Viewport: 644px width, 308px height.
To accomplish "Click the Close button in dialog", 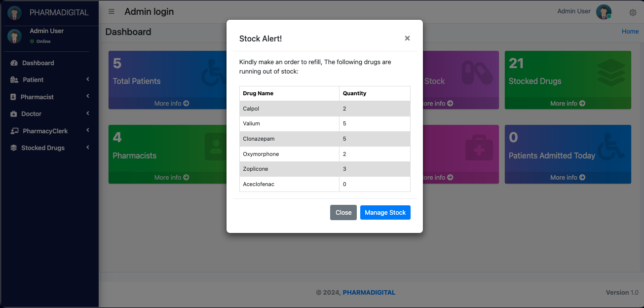I will [343, 213].
